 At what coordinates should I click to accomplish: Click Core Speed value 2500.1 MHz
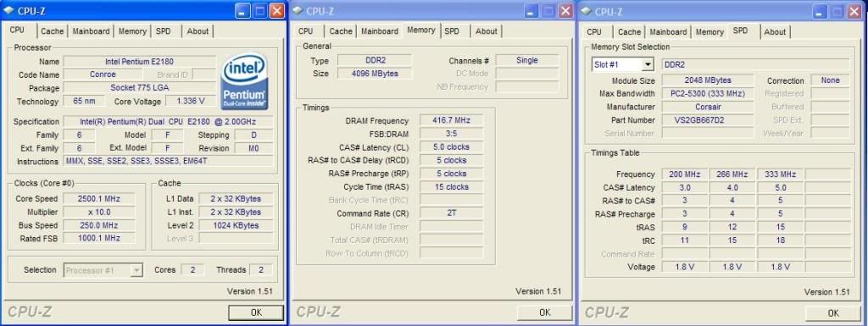(98, 198)
